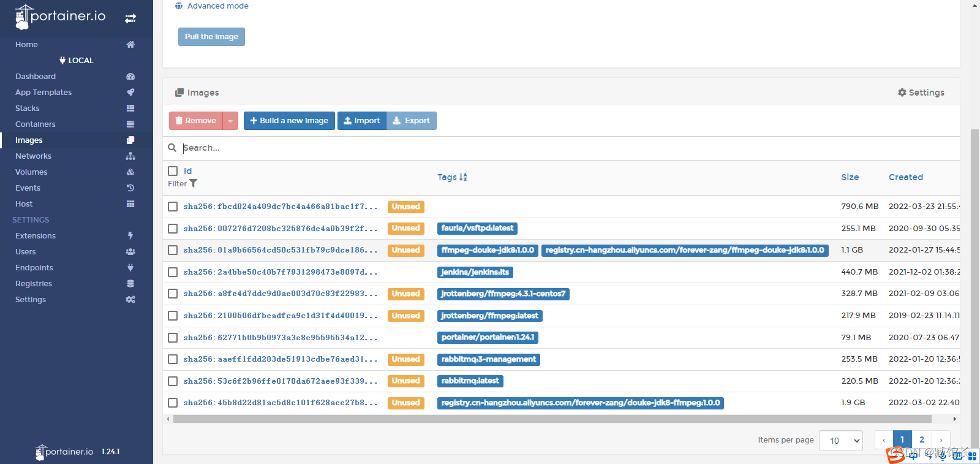This screenshot has height=464, width=980.
Task: Open the Remove button dropdown caret
Action: click(x=230, y=121)
